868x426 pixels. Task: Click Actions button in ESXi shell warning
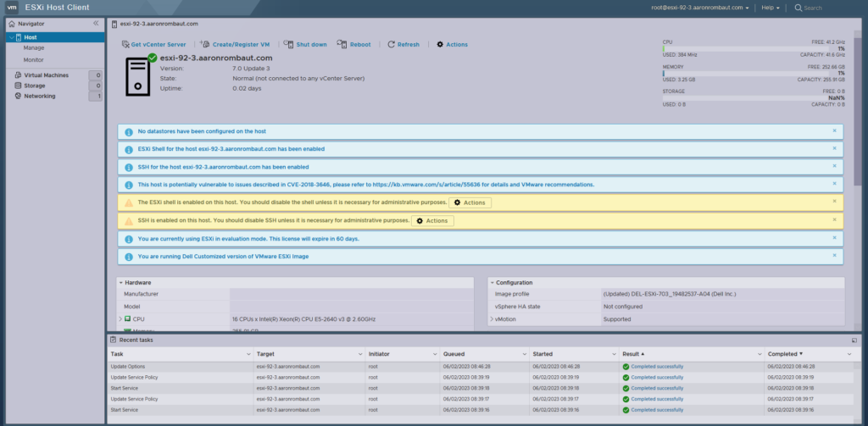[x=470, y=203]
